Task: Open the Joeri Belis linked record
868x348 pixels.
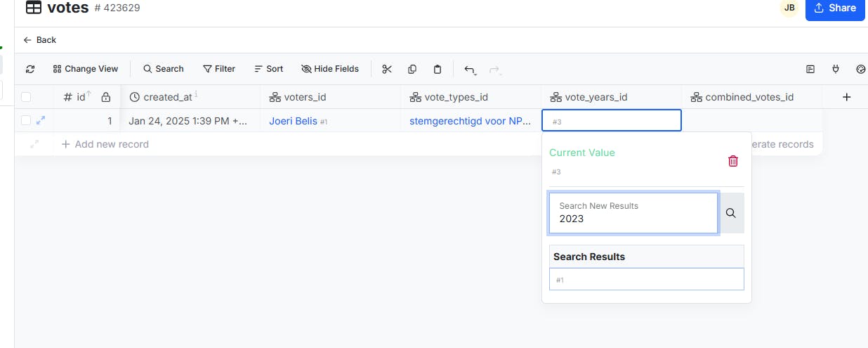Action: pyautogui.click(x=293, y=121)
